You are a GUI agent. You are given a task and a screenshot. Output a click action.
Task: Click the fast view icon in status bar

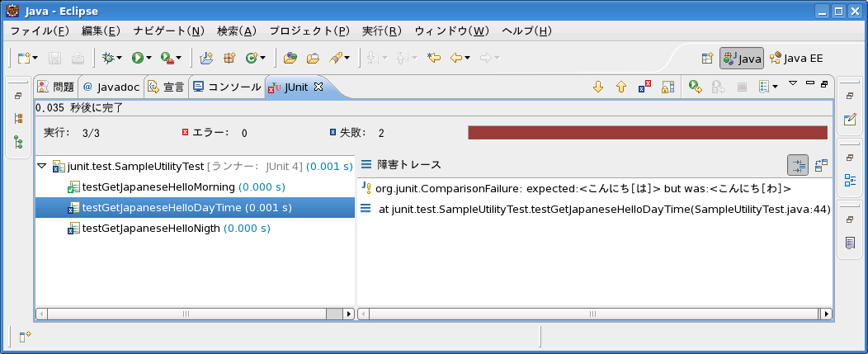[25, 337]
